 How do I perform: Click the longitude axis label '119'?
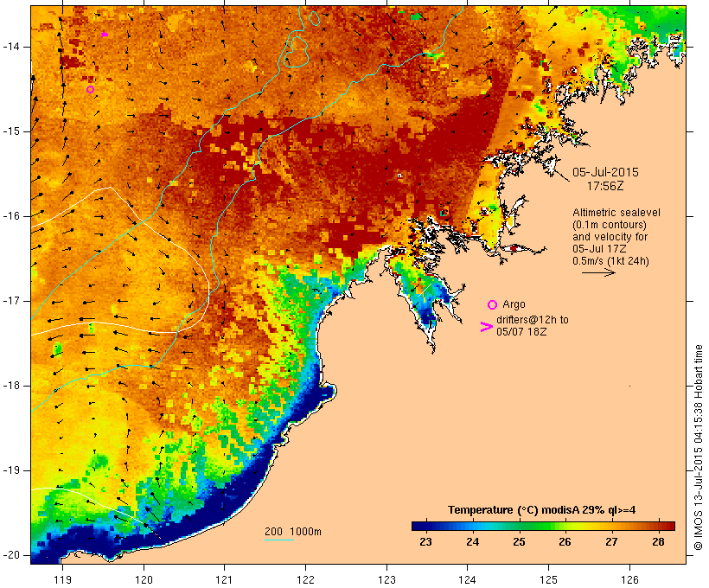point(63,579)
